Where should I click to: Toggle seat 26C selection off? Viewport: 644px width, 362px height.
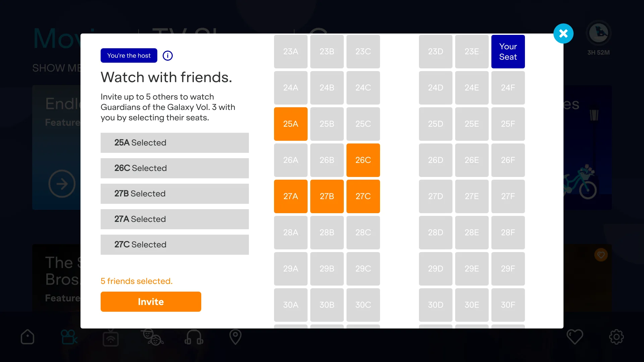click(363, 160)
